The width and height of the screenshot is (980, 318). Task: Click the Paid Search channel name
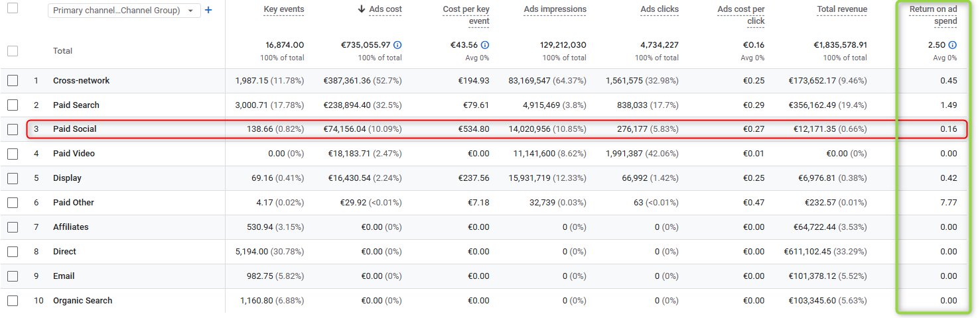(x=76, y=105)
